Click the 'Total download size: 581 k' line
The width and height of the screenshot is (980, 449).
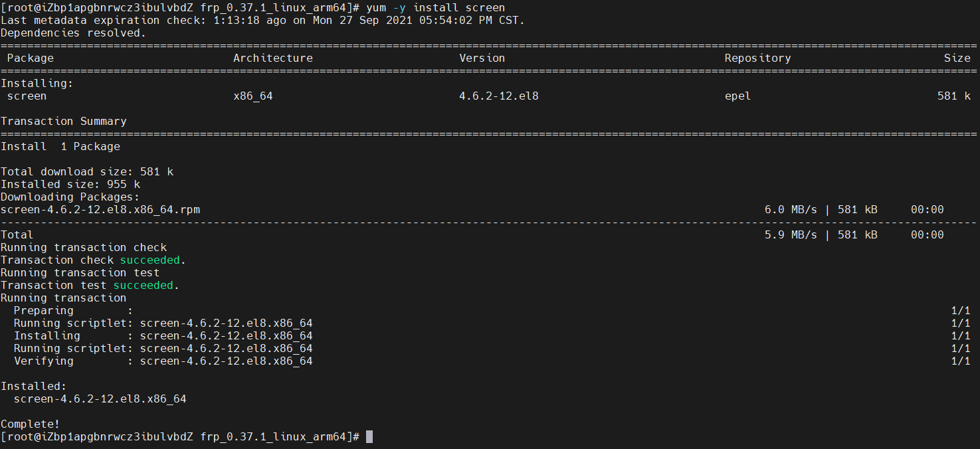coord(86,171)
